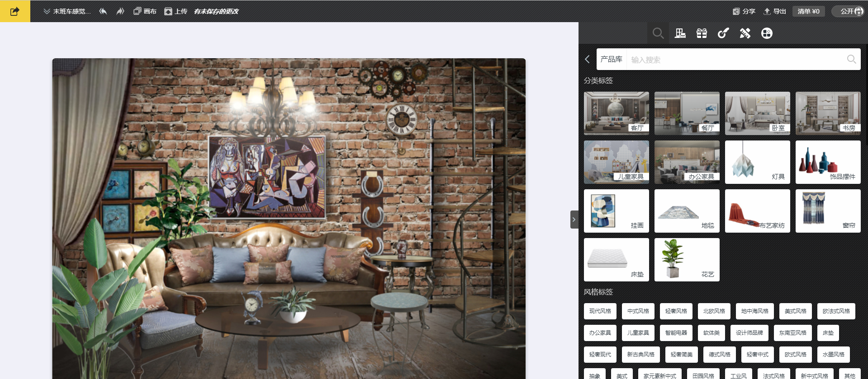This screenshot has height=379, width=868.
Task: Select the 轻奢简美 style tag
Action: (x=682, y=355)
